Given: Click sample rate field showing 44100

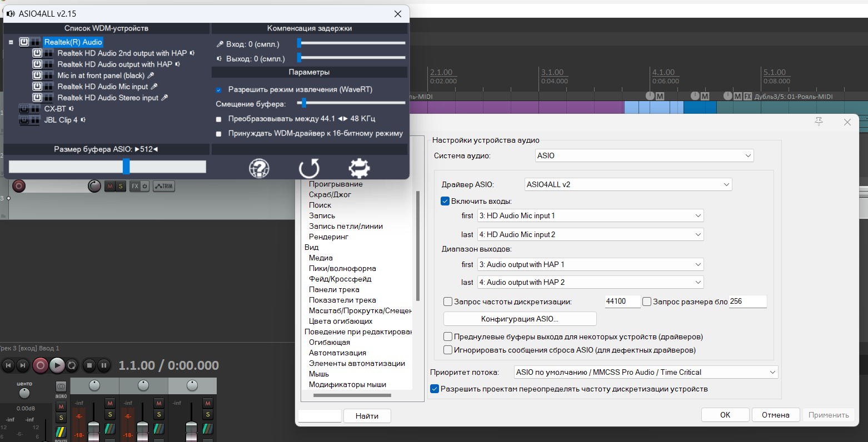Looking at the screenshot, I should point(622,302).
